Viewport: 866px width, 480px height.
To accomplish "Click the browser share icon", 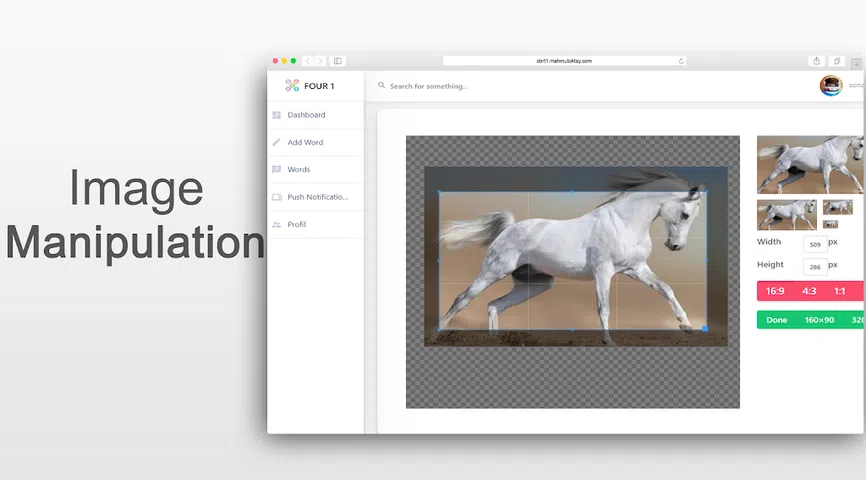I will click(817, 61).
